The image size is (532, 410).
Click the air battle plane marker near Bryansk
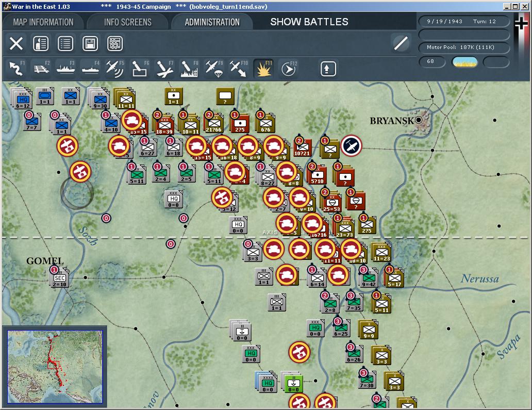[351, 145]
